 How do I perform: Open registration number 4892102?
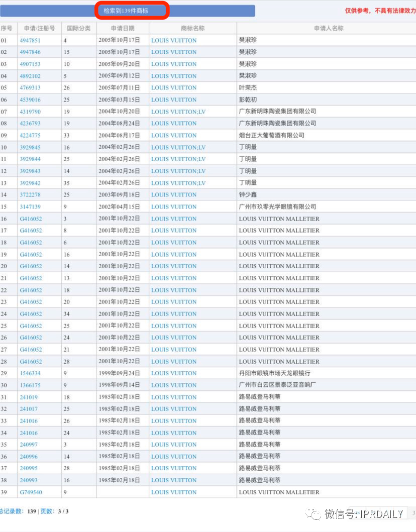tap(30, 76)
